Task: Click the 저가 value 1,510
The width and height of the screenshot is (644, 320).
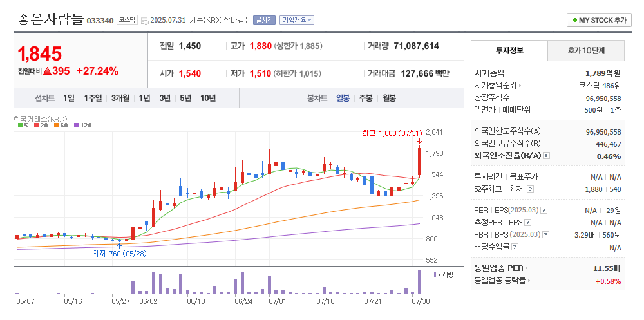Action: click(260, 74)
